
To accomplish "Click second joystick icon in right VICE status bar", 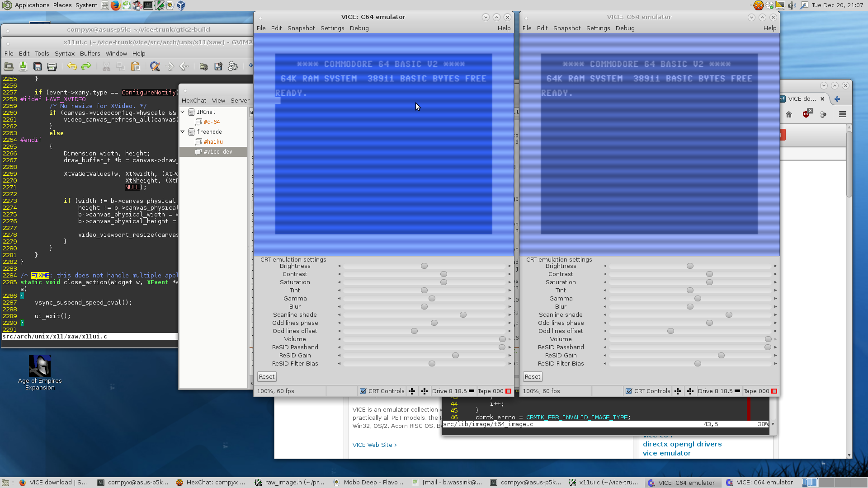I will (690, 391).
